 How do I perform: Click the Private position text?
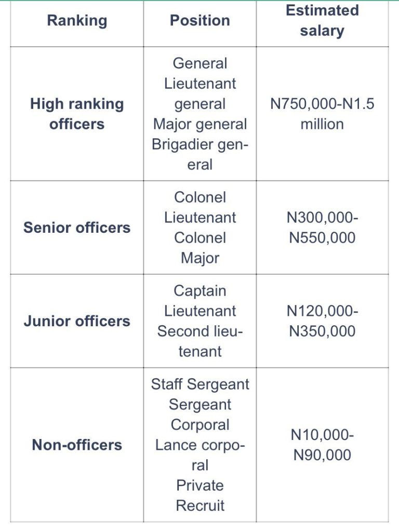pos(200,485)
